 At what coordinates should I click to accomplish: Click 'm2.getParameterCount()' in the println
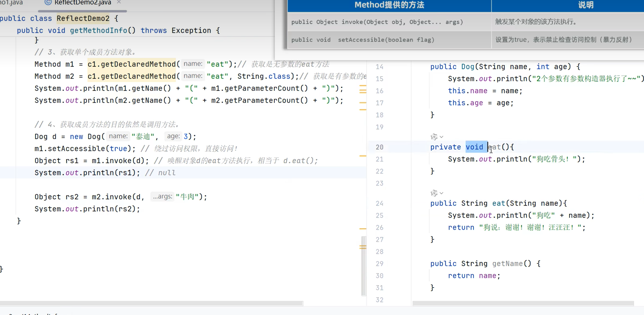coord(259,100)
